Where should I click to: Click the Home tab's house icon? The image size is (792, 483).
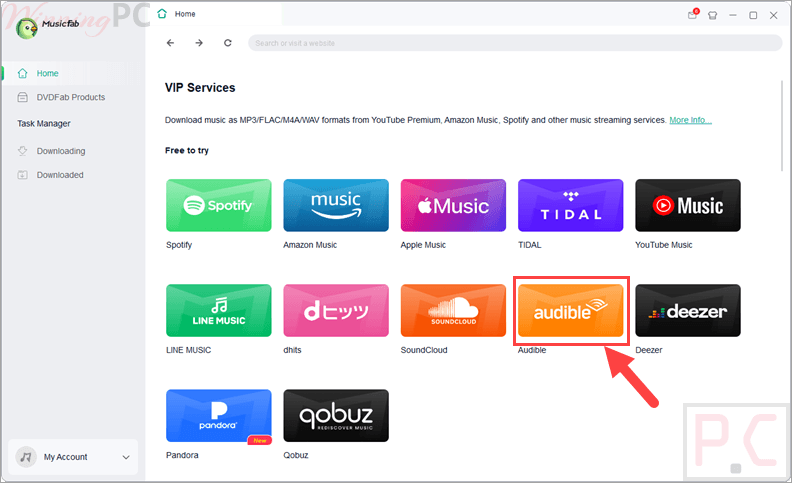[162, 14]
